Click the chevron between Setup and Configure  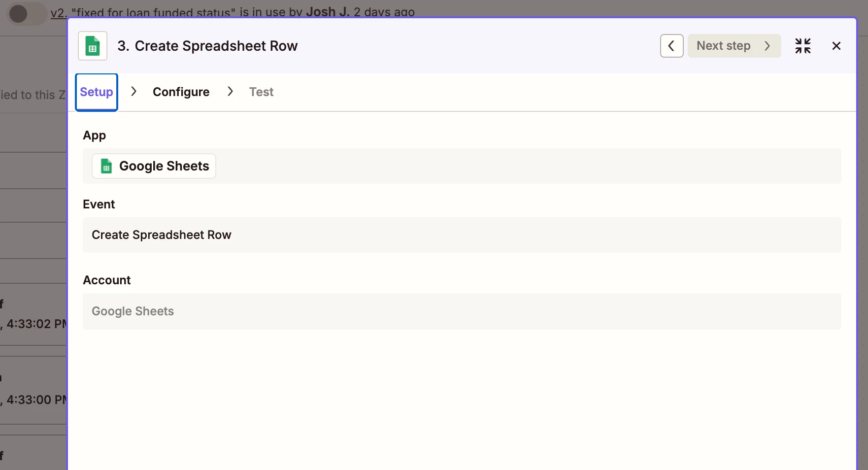(134, 92)
